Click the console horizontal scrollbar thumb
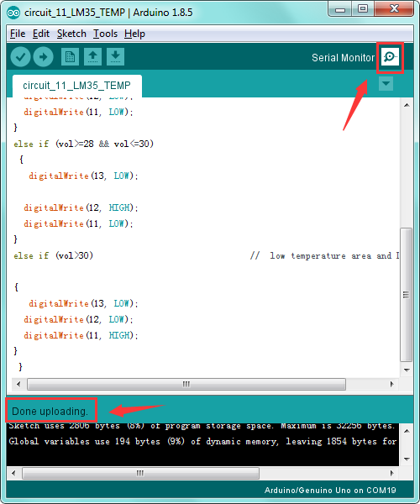This screenshot has width=420, height=504. (x=140, y=473)
